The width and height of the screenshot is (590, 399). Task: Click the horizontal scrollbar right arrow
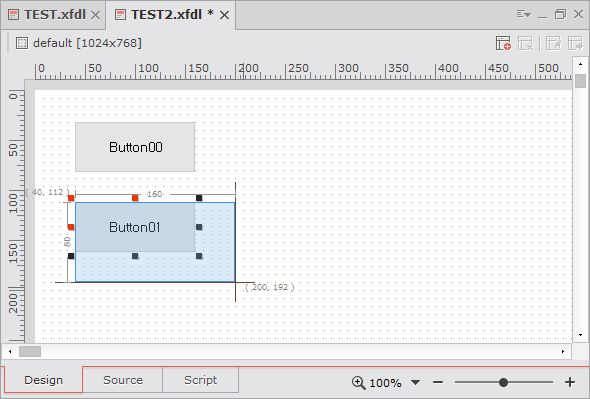pyautogui.click(x=563, y=352)
